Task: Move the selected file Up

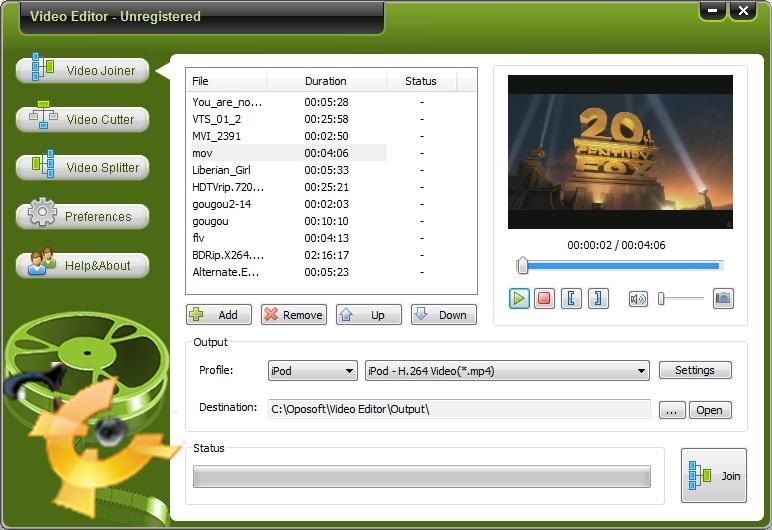Action: pos(368,315)
